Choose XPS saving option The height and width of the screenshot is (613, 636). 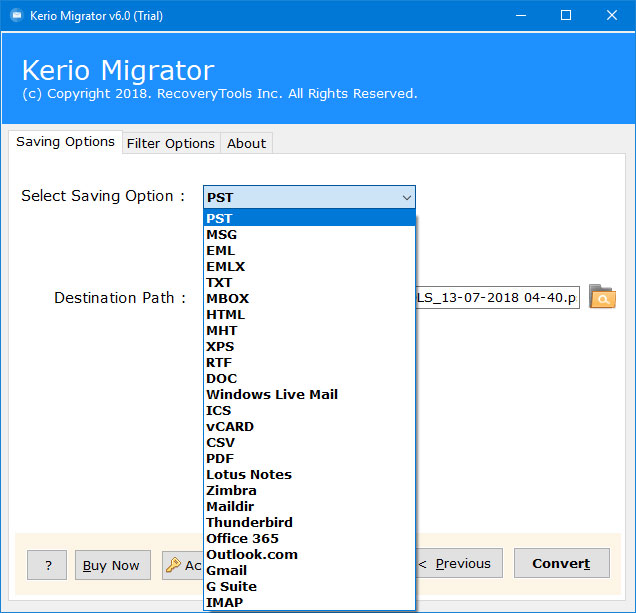pyautogui.click(x=309, y=346)
